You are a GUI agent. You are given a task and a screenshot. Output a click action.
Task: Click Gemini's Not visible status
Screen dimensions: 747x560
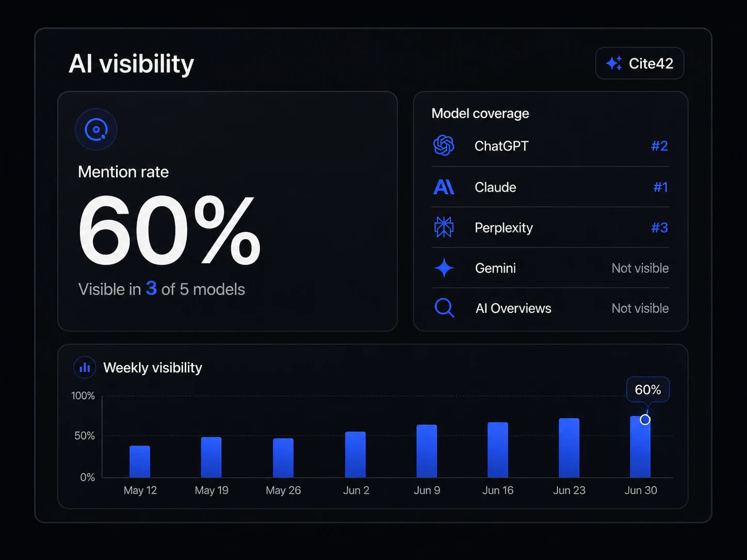coord(640,268)
